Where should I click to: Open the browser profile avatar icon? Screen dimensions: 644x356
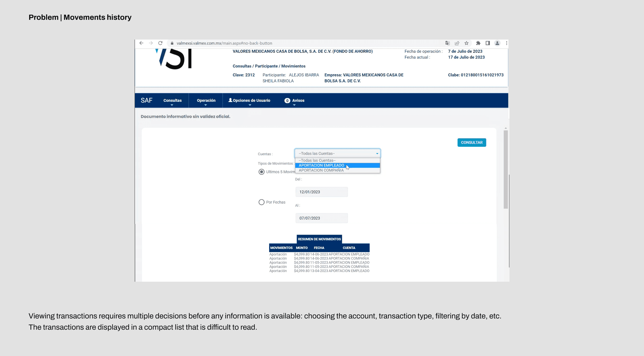coord(497,43)
